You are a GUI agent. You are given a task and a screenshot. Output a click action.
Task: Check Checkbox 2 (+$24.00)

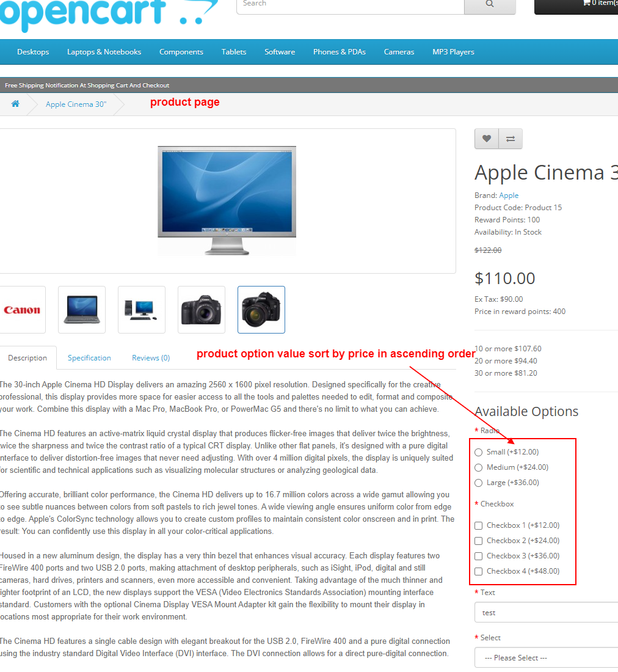(478, 540)
